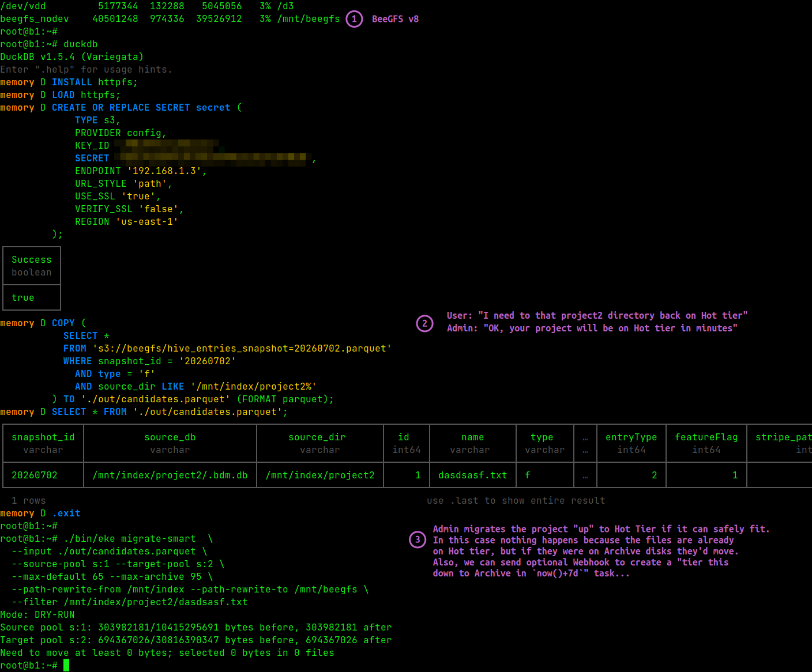
Task: Click "(FORMAT parquet);" in the COPY statement
Action: pos(285,399)
